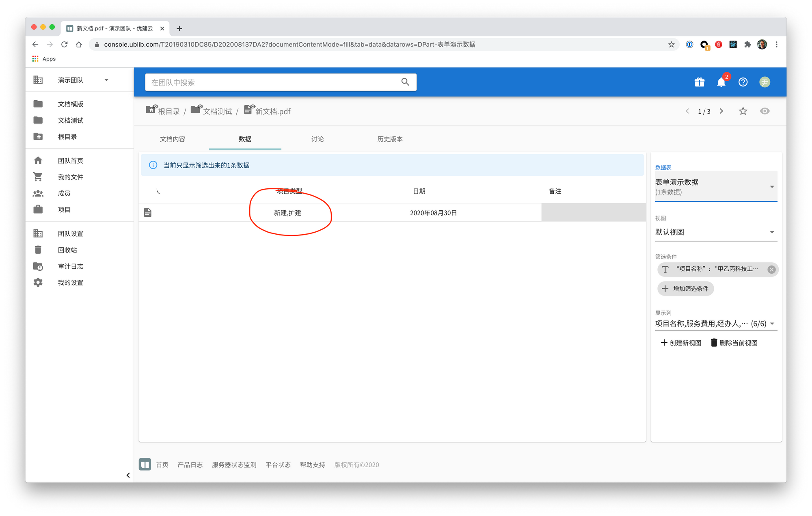Toggle the eye watch icon
The width and height of the screenshot is (812, 516).
click(x=764, y=111)
